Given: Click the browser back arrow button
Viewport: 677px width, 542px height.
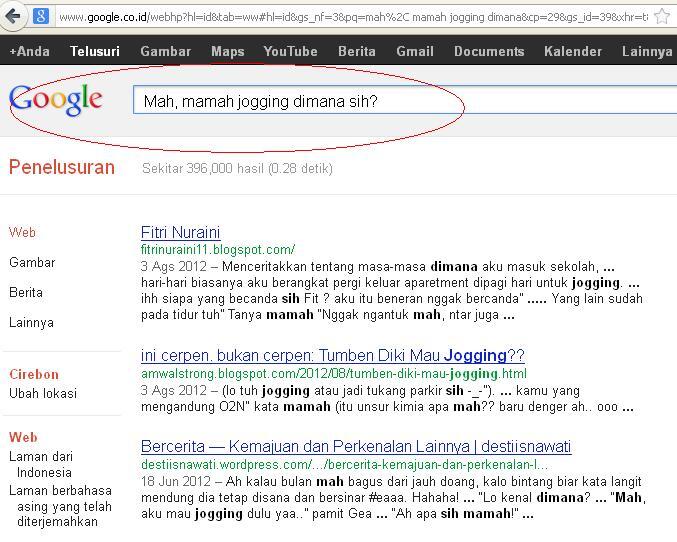Looking at the screenshot, I should [x=13, y=17].
